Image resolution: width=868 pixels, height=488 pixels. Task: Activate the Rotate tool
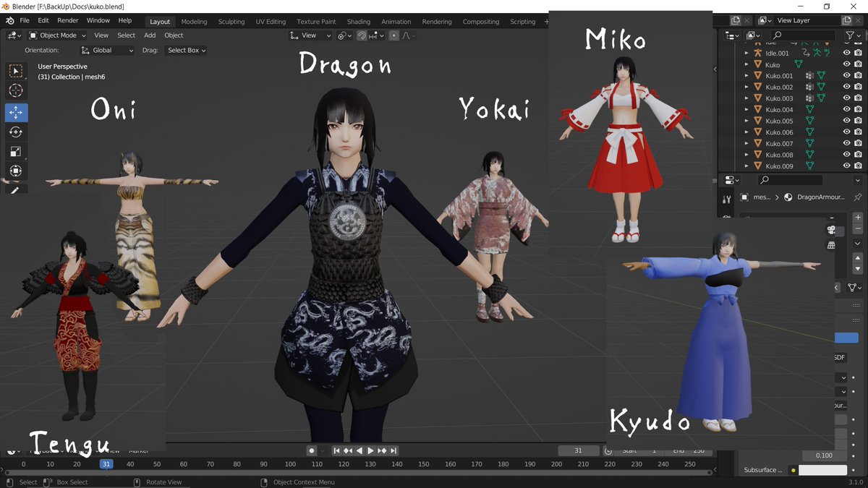click(x=16, y=132)
